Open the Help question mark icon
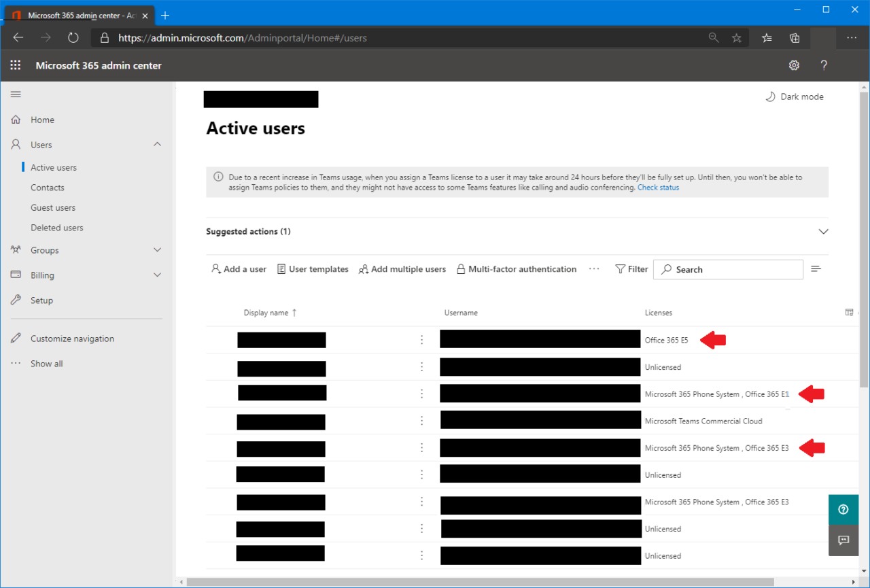The image size is (870, 588). coord(824,65)
